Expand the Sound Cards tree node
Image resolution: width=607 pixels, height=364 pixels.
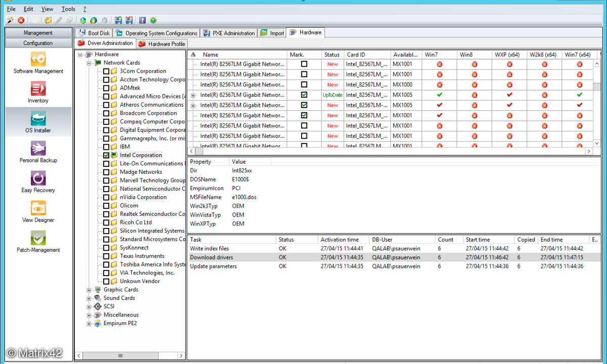pos(89,298)
